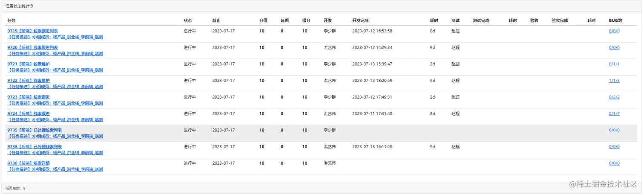Click developer 李少群 in task 9735 row
The image size is (644, 195).
click(330, 130)
